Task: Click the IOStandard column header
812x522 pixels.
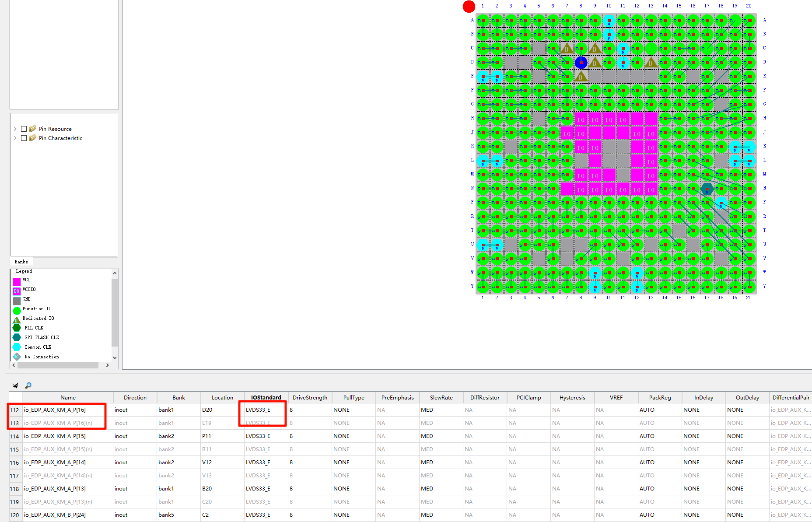Action: click(266, 397)
